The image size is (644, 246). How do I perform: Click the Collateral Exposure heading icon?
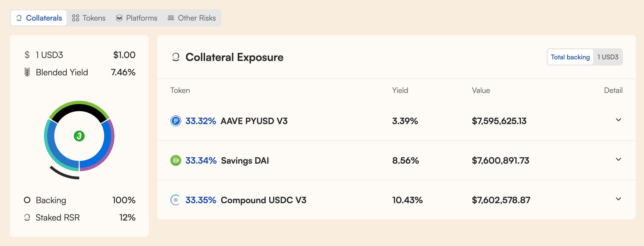[x=176, y=57]
